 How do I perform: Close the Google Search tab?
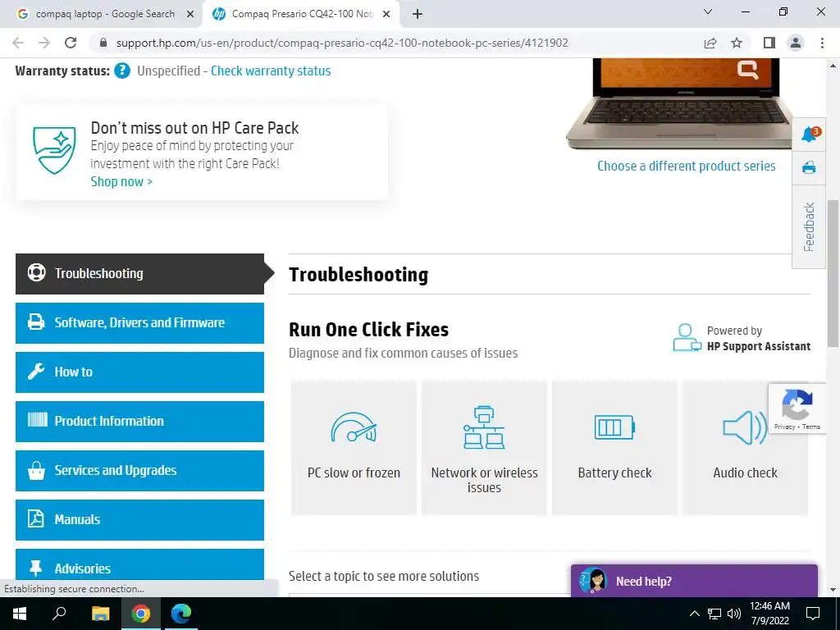(x=190, y=15)
